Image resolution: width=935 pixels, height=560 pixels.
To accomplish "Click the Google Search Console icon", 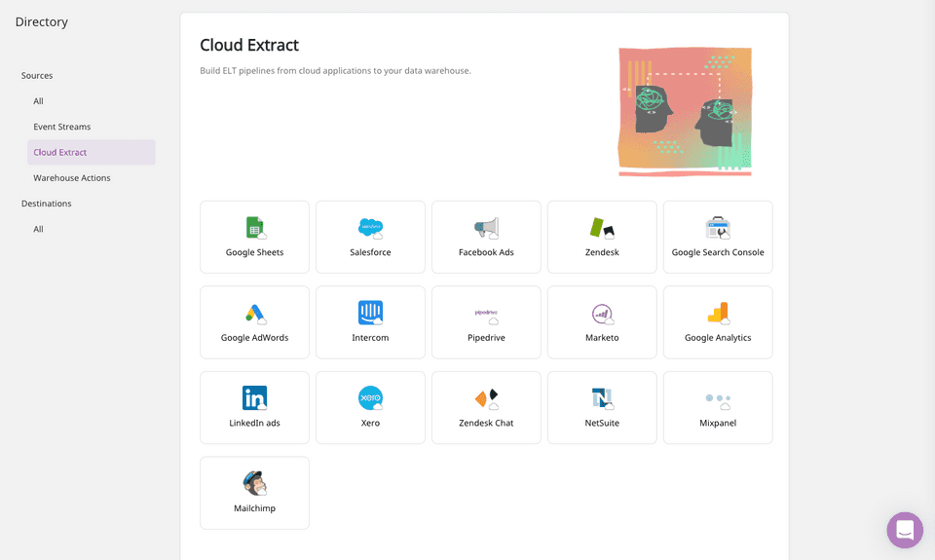I will pyautogui.click(x=718, y=228).
